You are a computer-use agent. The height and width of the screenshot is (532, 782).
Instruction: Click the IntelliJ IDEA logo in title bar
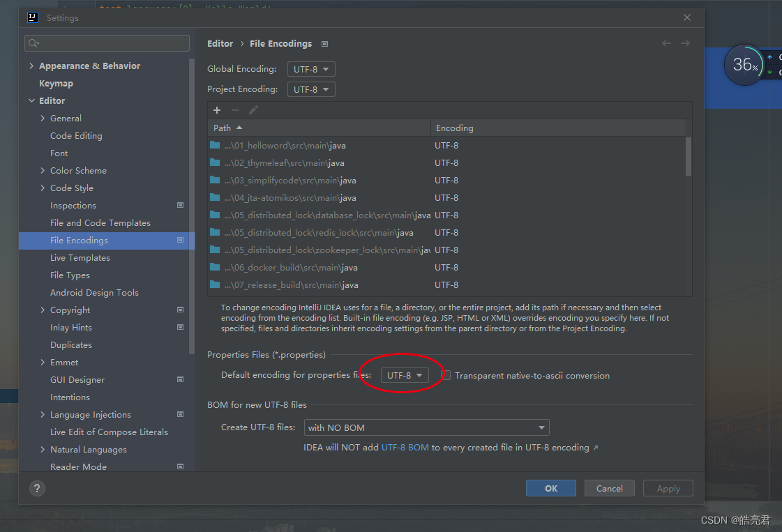[x=32, y=17]
